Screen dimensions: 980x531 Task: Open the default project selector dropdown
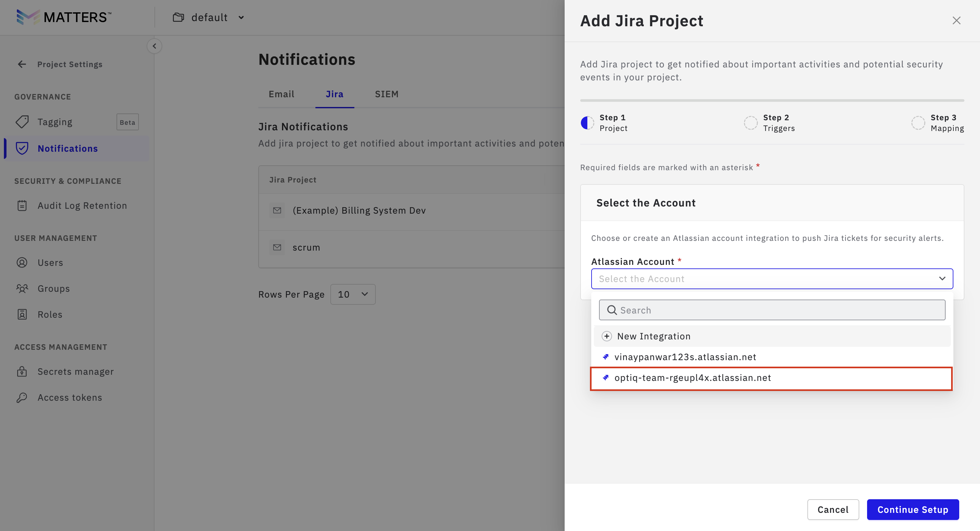[x=209, y=18]
